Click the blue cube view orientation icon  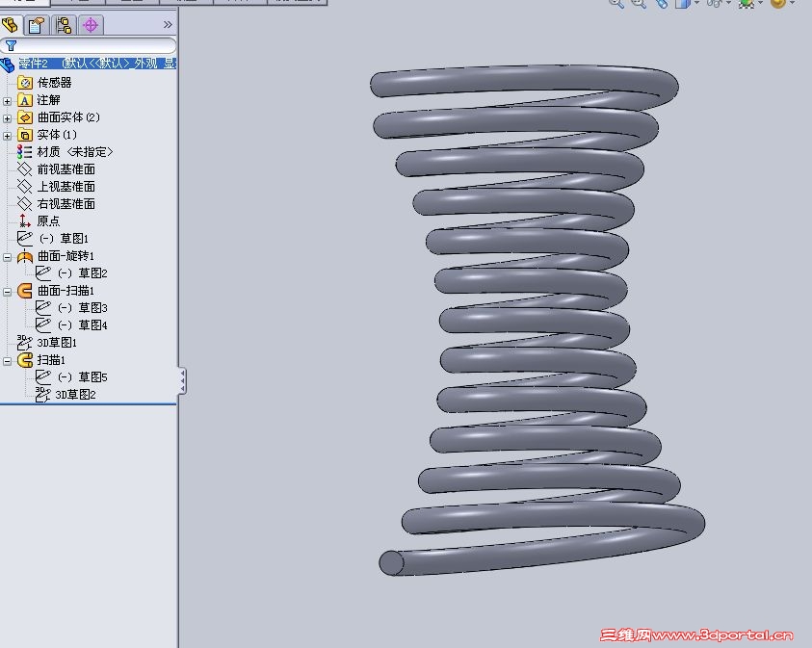pos(683,3)
